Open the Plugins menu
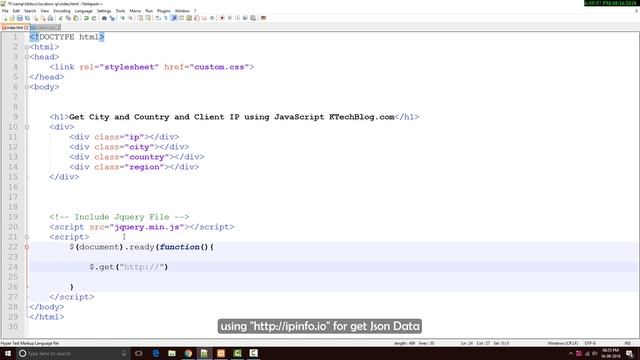 click(163, 11)
